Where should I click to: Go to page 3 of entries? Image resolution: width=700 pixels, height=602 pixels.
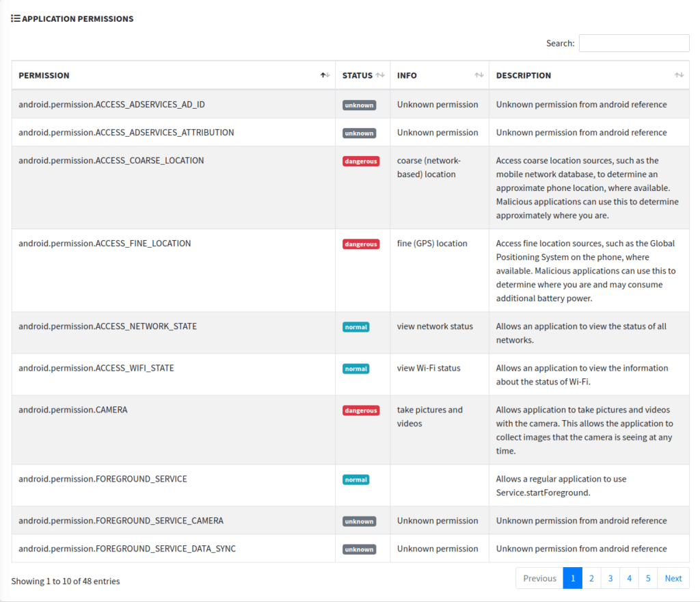[610, 578]
